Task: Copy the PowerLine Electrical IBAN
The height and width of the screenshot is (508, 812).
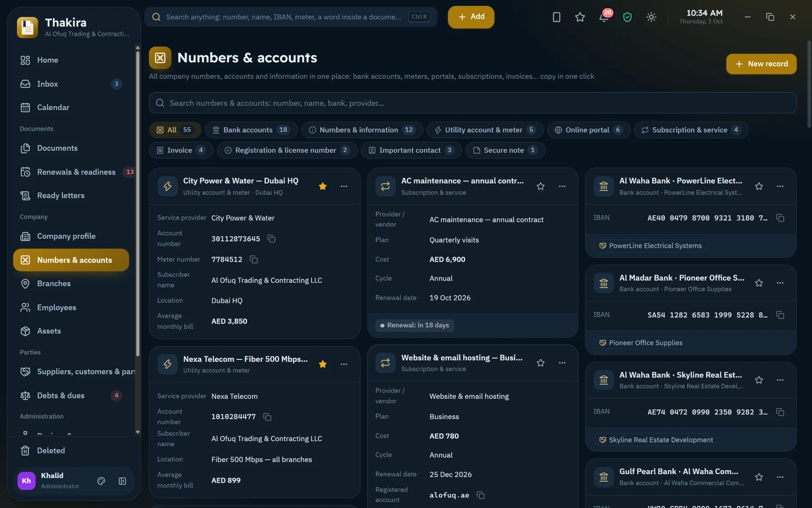Action: (780, 218)
